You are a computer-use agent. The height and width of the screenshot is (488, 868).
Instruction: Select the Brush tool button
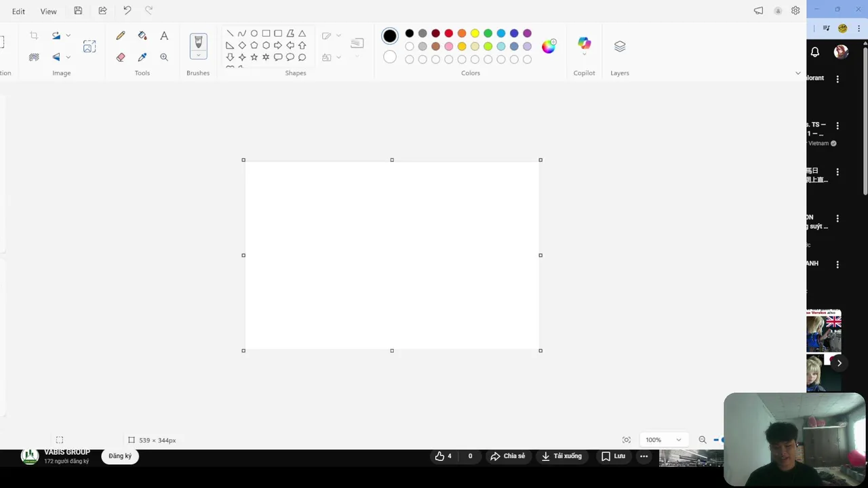click(198, 42)
